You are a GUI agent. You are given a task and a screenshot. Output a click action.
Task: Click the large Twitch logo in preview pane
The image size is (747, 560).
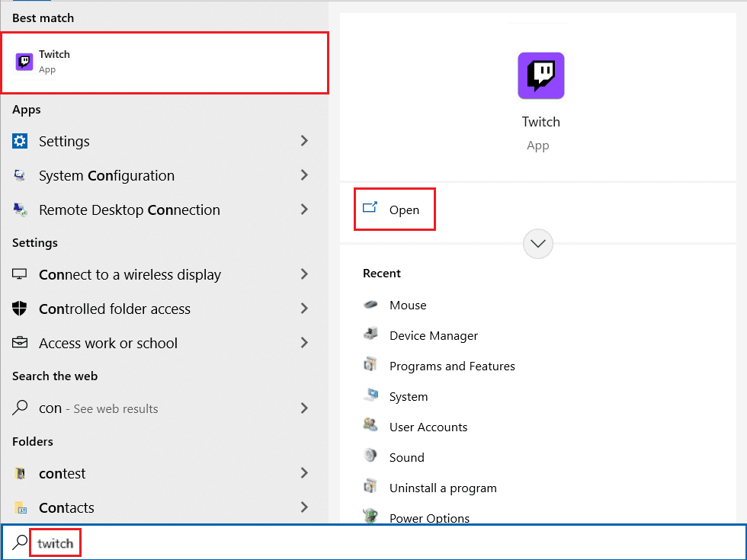540,75
